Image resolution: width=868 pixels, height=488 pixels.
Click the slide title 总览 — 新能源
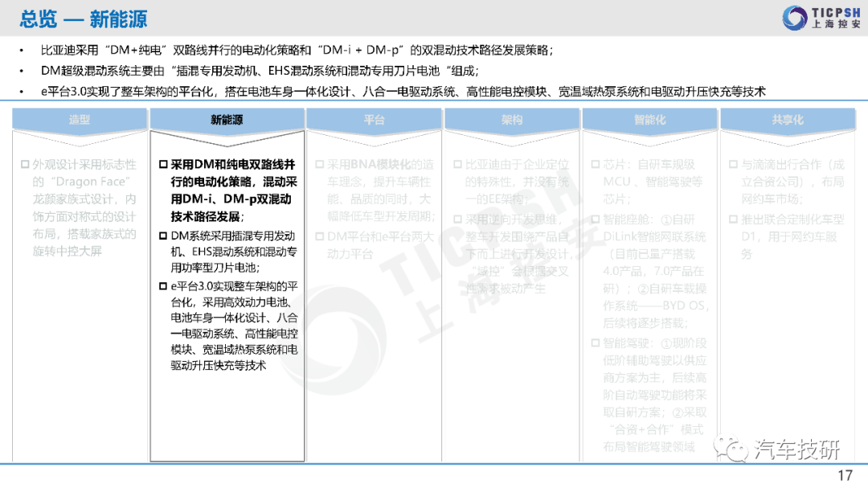point(84,19)
